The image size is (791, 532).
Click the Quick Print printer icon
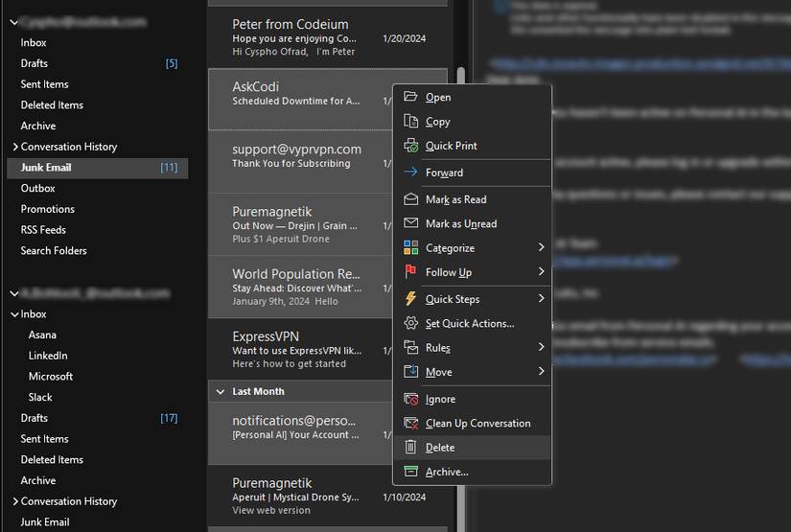(410, 146)
